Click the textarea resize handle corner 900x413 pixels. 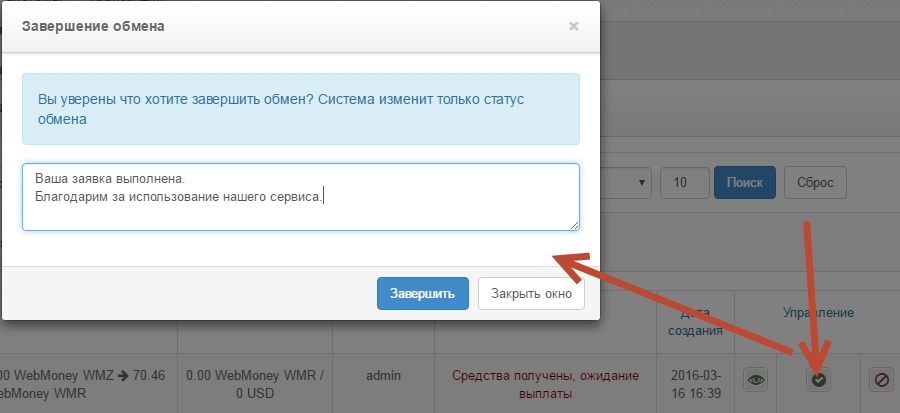click(x=574, y=226)
